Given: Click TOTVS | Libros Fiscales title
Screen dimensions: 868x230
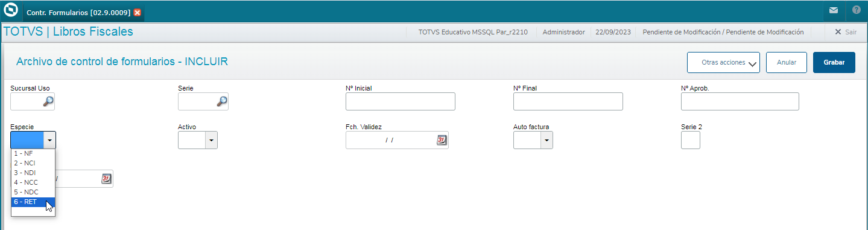Looking at the screenshot, I should [68, 32].
